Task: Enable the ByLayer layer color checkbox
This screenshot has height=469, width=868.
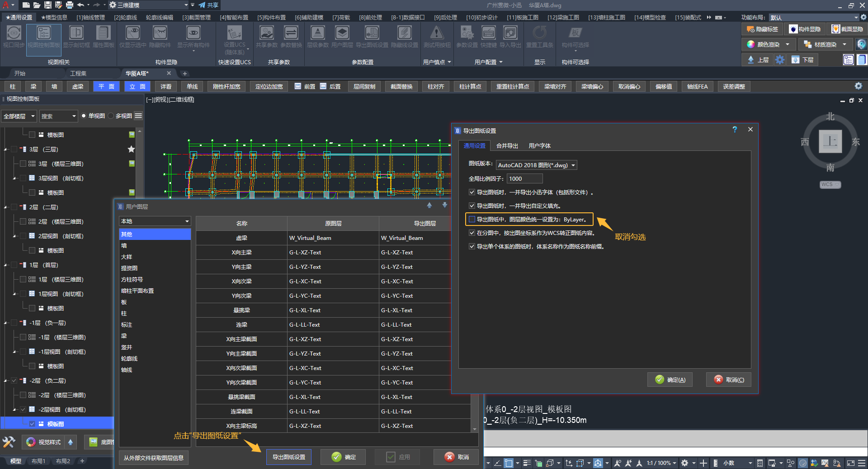Action: click(x=472, y=220)
